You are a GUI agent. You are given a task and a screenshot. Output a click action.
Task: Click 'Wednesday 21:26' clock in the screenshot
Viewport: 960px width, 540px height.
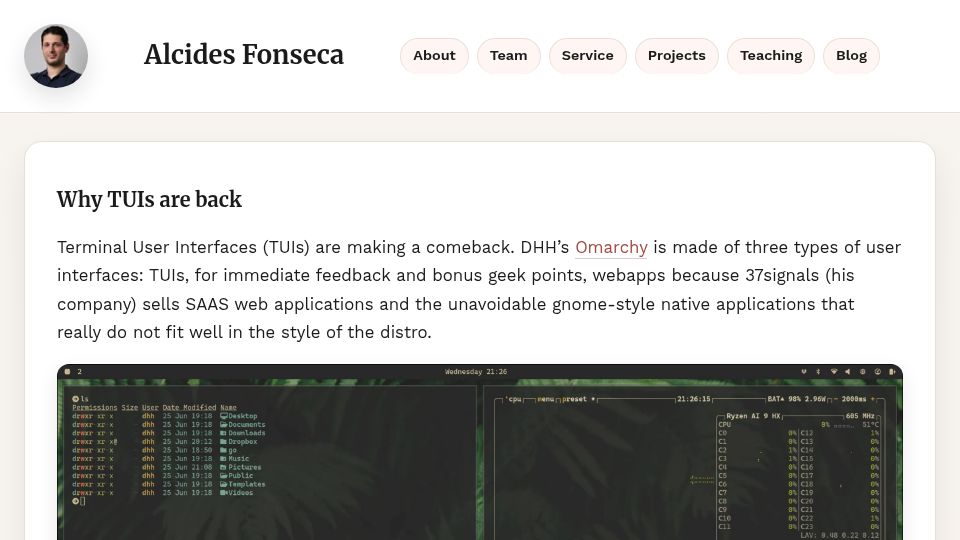click(x=476, y=372)
